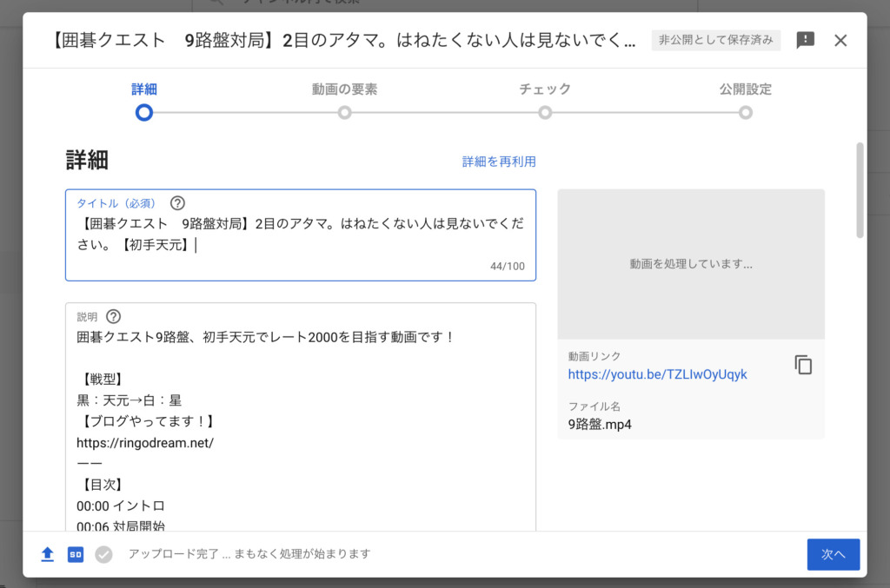Click the video processing preview thumbnail

tap(691, 264)
